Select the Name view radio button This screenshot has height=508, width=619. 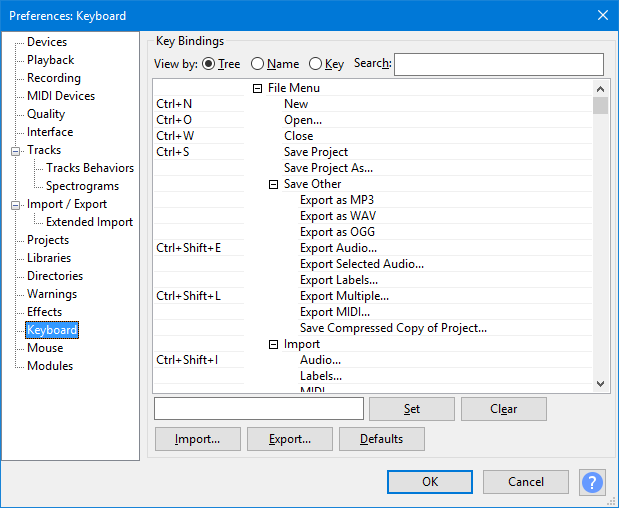pos(257,64)
